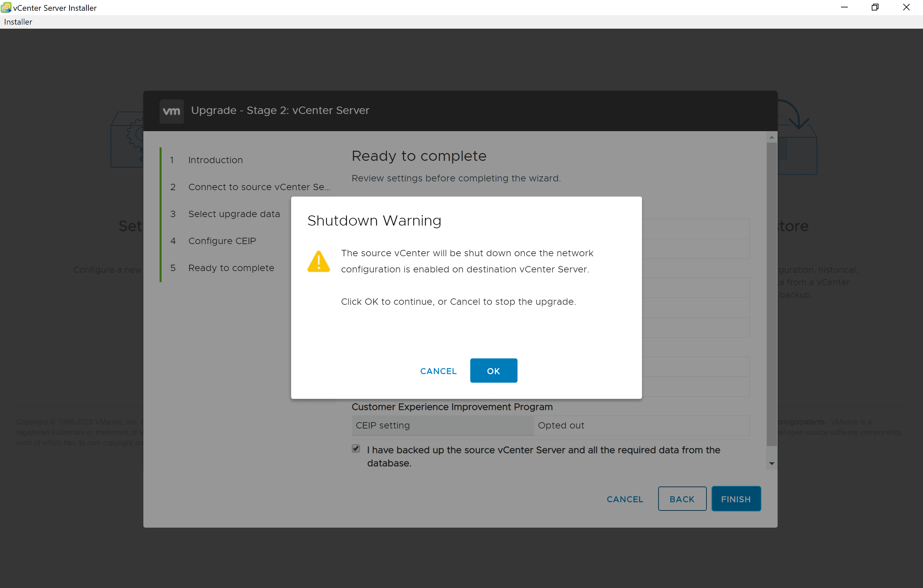Image resolution: width=923 pixels, height=588 pixels.
Task: Click 'Ready to complete' page heading
Action: (x=419, y=156)
